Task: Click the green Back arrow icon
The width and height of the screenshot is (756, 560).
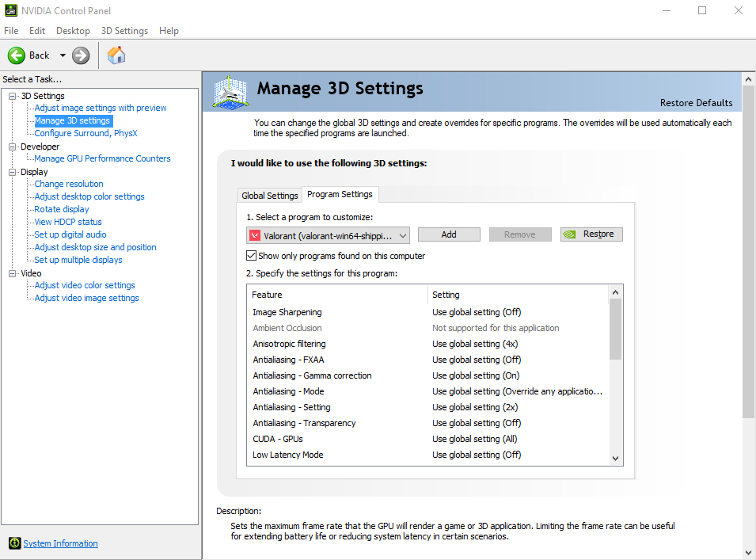Action: tap(17, 55)
